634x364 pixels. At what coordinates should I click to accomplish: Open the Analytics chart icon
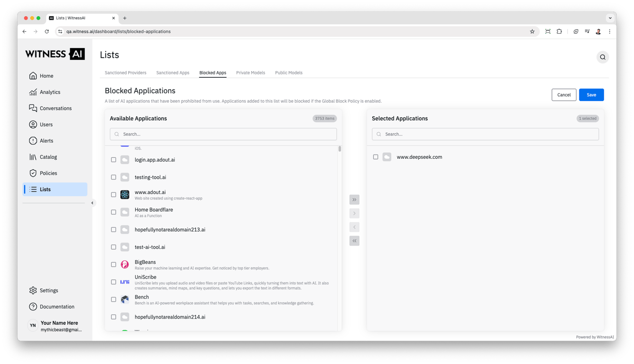pos(33,92)
